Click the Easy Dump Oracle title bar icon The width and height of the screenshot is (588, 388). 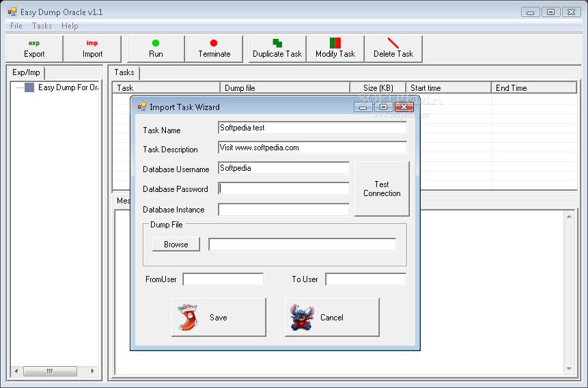click(x=12, y=12)
